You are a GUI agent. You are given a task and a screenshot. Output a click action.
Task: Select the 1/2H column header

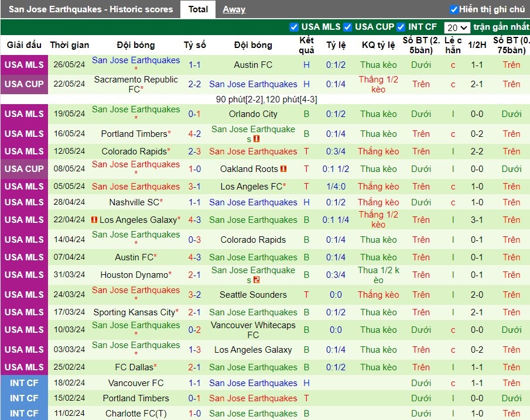click(477, 45)
